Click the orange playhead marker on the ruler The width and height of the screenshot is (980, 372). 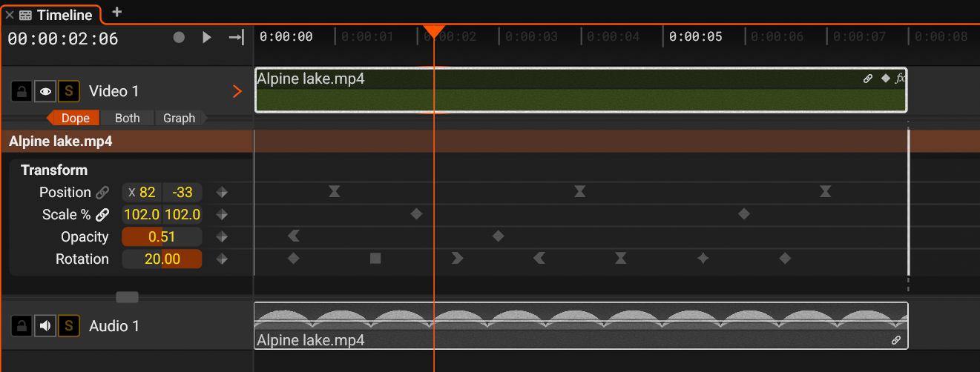(434, 32)
